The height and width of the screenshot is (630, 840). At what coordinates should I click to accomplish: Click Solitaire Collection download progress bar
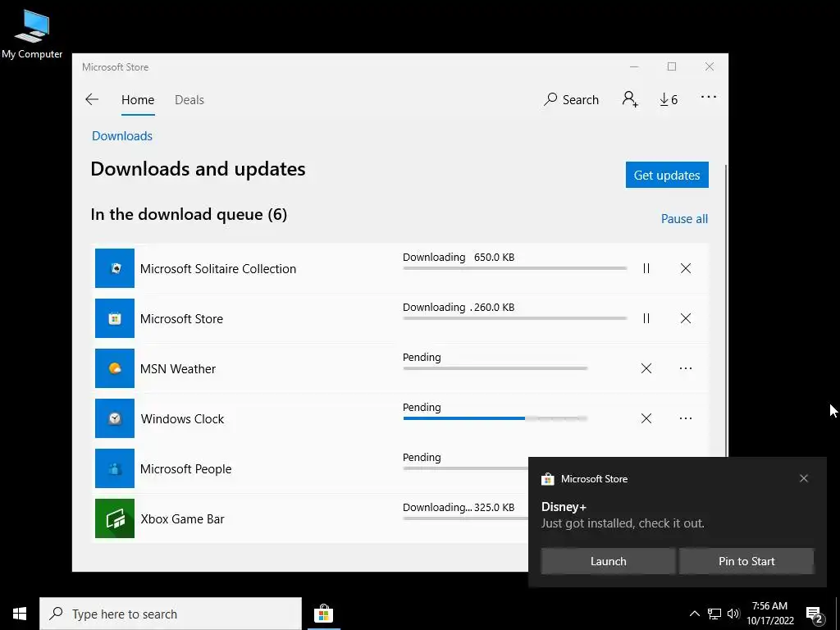pos(515,268)
